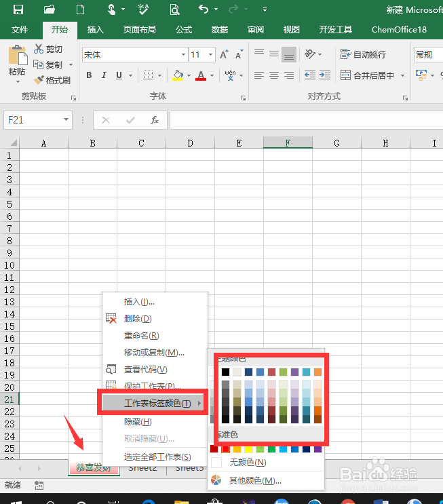
Task: Decrease font size with small A icon
Action: click(x=239, y=55)
